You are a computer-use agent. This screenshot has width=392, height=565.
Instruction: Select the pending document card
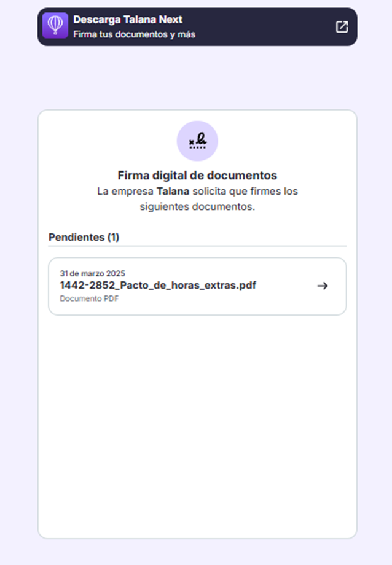tap(197, 286)
